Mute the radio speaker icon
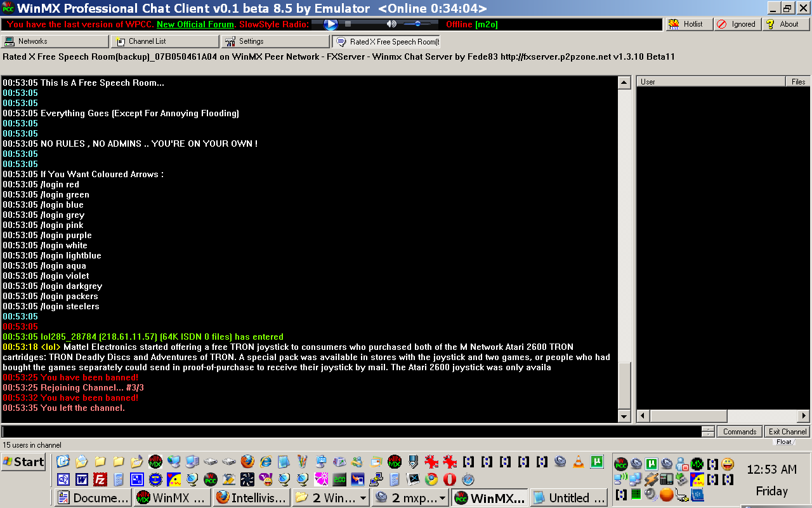The height and width of the screenshot is (508, 812). [391, 24]
